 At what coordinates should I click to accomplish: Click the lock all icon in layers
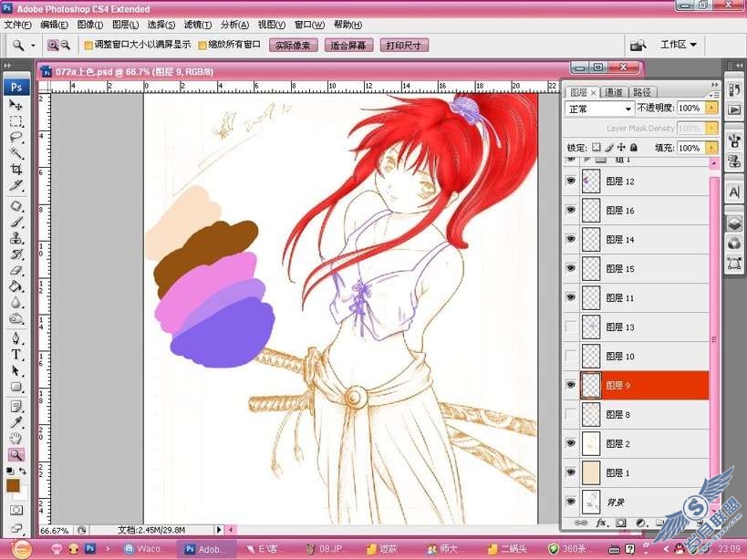pyautogui.click(x=634, y=148)
